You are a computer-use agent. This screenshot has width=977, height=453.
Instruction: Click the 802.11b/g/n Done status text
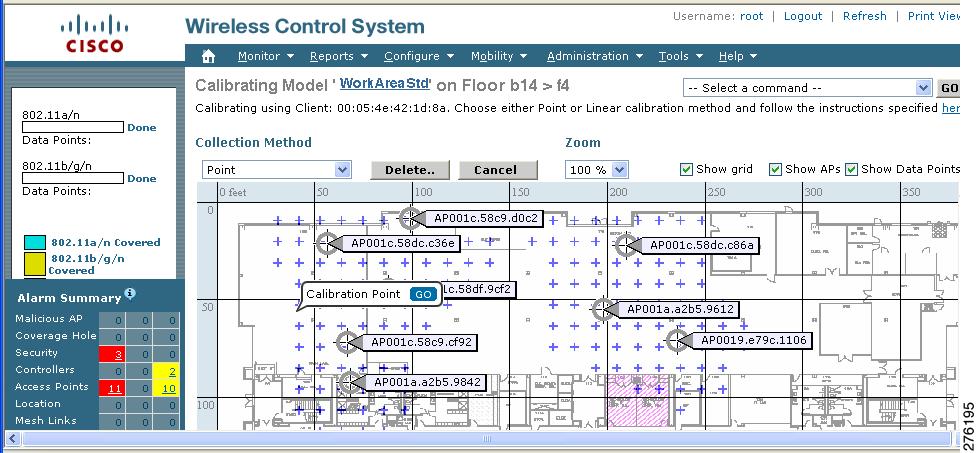[141, 178]
